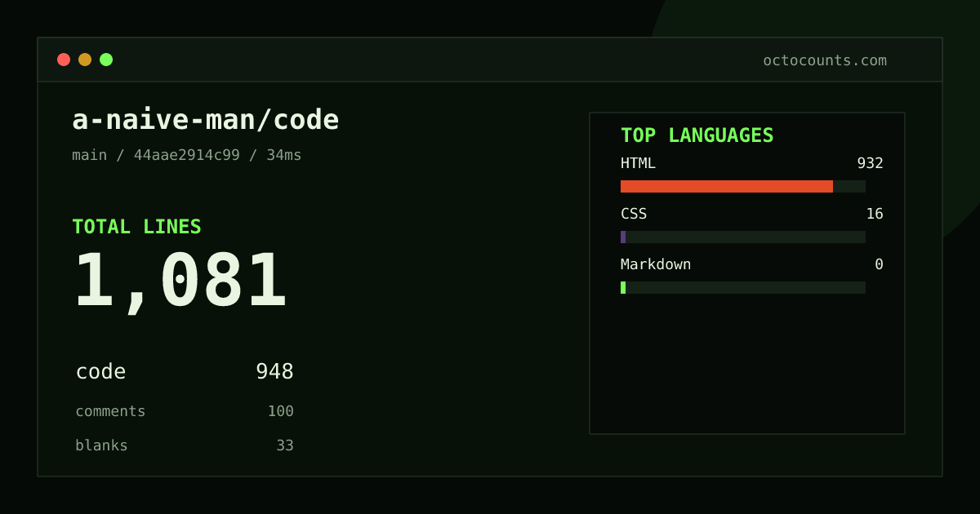The image size is (980, 514).
Task: Click the code label
Action: tap(101, 372)
